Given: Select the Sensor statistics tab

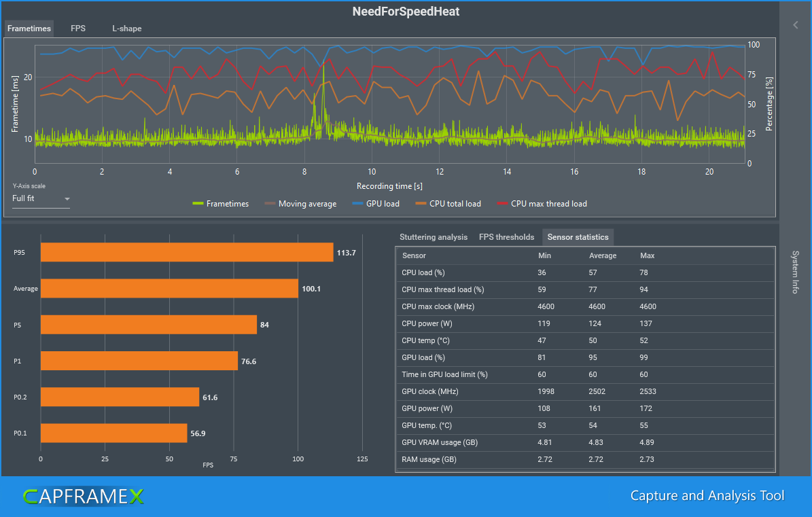Looking at the screenshot, I should click(x=578, y=237).
